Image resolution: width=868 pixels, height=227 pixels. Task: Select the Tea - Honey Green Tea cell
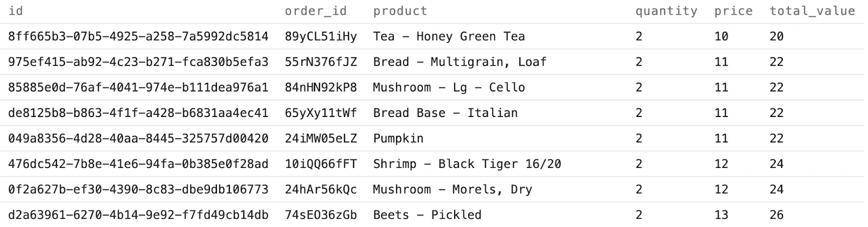[449, 36]
